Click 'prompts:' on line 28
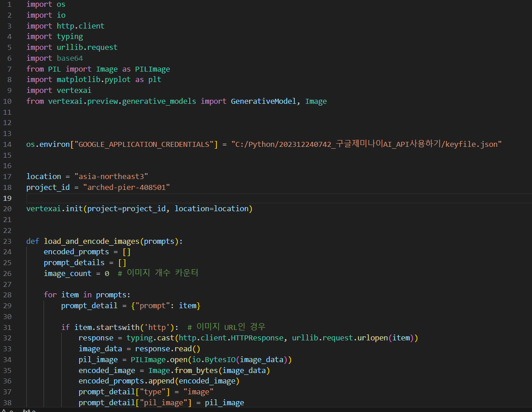Image resolution: width=532 pixels, height=412 pixels. pyautogui.click(x=113, y=295)
